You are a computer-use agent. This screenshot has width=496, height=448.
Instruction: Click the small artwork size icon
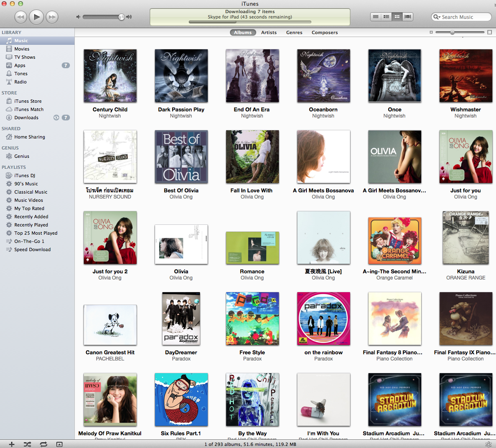pyautogui.click(x=431, y=32)
